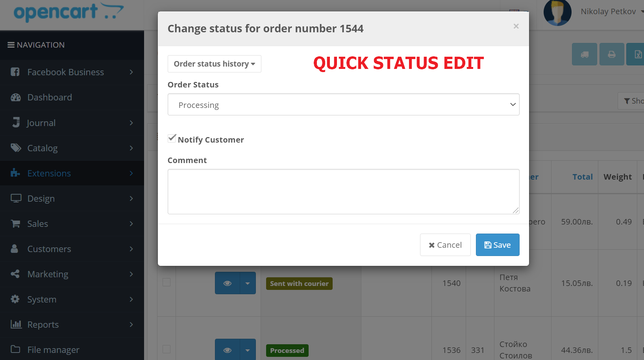Image resolution: width=644 pixels, height=360 pixels.
Task: Select checkbox for order 1540 row
Action: point(167,282)
